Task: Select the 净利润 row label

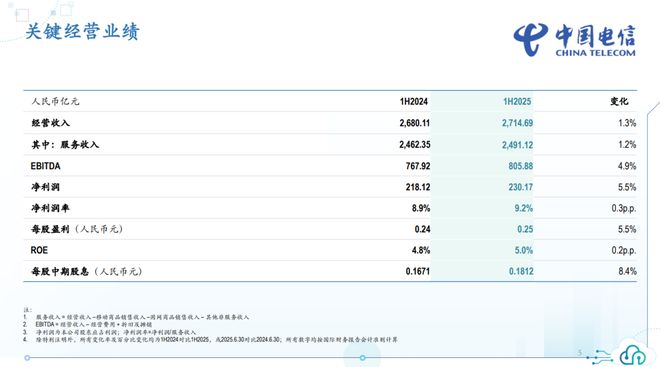Action: 45,187
